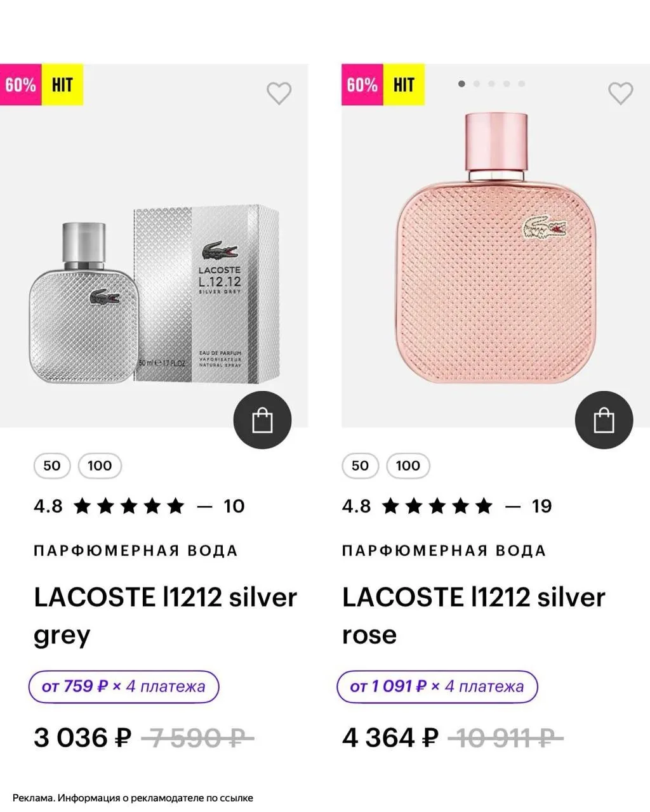
Task: Open LACOSTE l1212 silver grey product title
Action: click(x=165, y=615)
